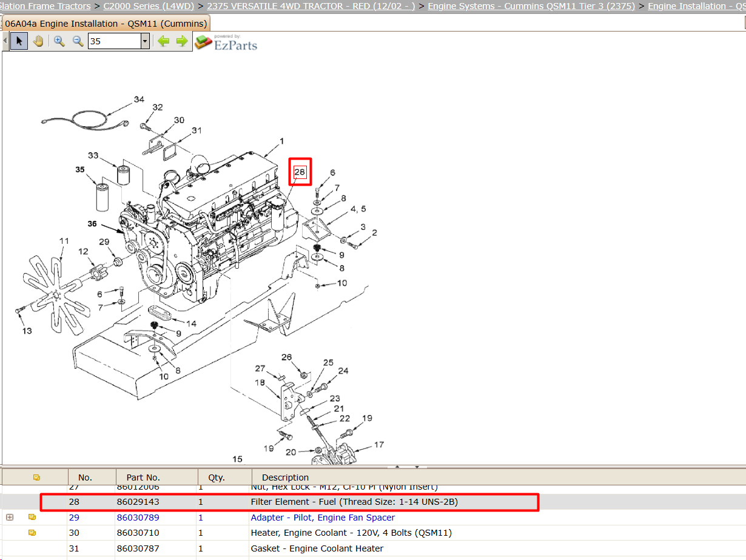
Task: Sort by the Part No. column header
Action: coord(143,477)
